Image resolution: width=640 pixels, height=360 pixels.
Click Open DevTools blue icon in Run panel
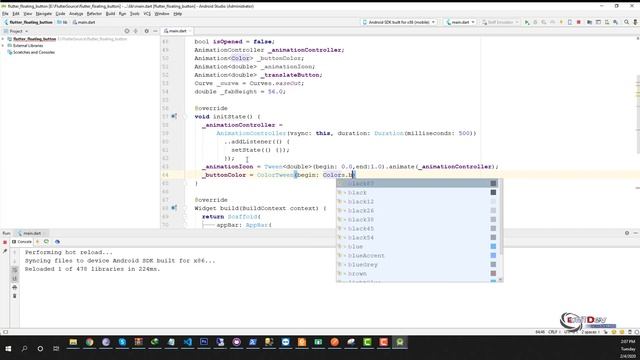pyautogui.click(x=57, y=242)
